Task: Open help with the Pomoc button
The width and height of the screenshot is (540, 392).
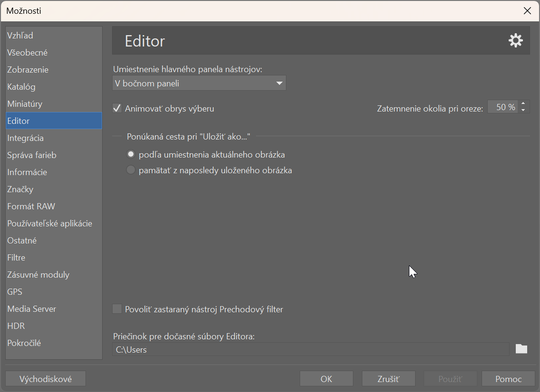Action: pos(508,379)
